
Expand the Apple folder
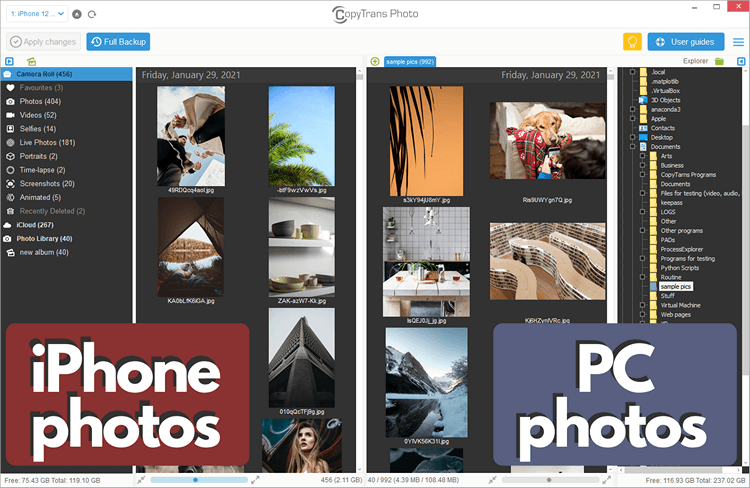point(632,119)
